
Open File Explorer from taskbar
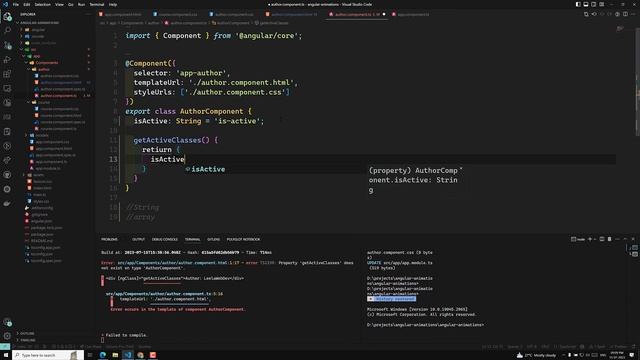point(115,356)
